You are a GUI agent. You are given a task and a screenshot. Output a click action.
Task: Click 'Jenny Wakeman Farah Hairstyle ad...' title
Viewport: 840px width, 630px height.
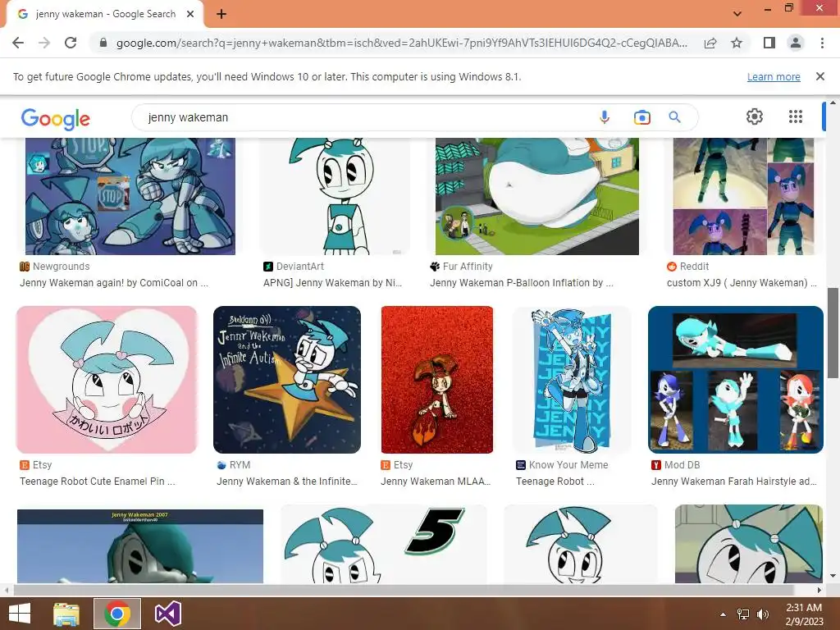734,482
